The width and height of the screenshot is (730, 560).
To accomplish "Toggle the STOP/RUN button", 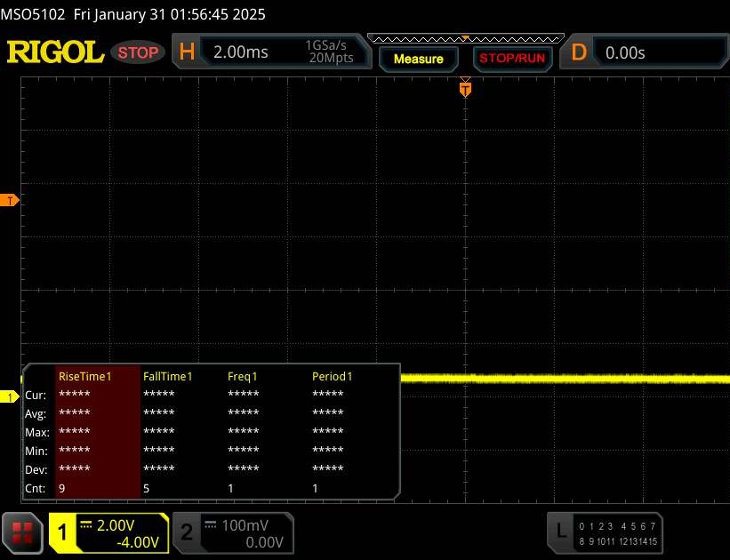I will point(512,58).
